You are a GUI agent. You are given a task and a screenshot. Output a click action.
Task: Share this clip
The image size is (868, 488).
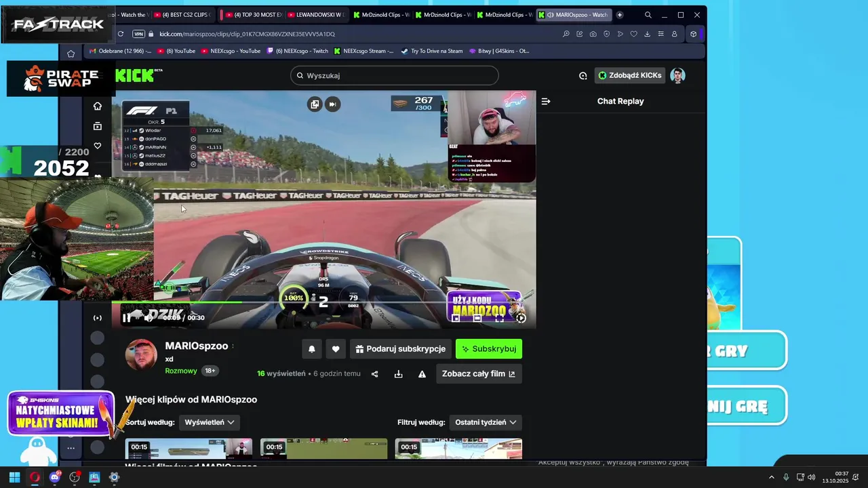click(374, 374)
